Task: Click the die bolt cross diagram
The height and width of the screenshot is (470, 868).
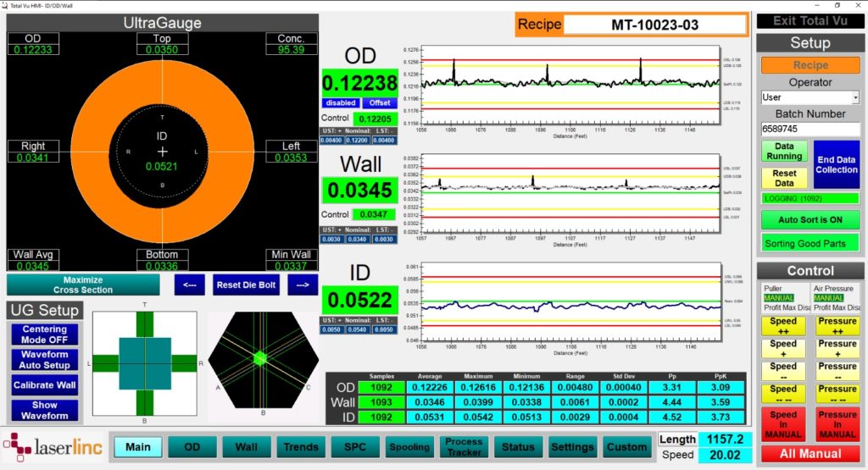Action: point(144,363)
